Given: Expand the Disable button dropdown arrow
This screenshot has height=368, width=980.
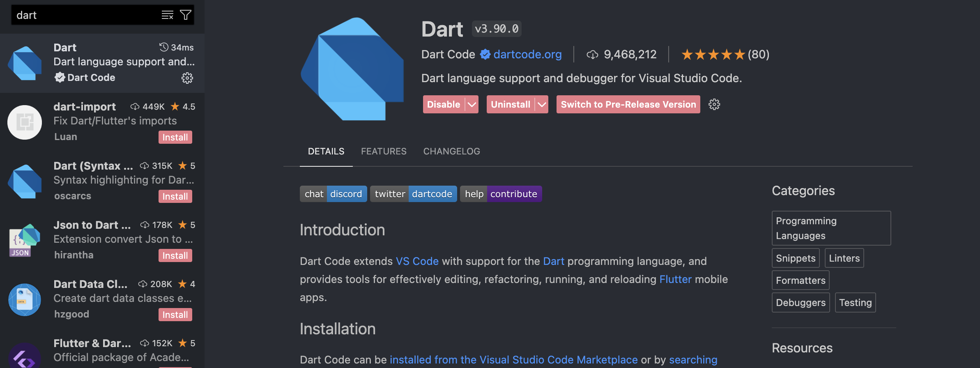Looking at the screenshot, I should pyautogui.click(x=472, y=104).
